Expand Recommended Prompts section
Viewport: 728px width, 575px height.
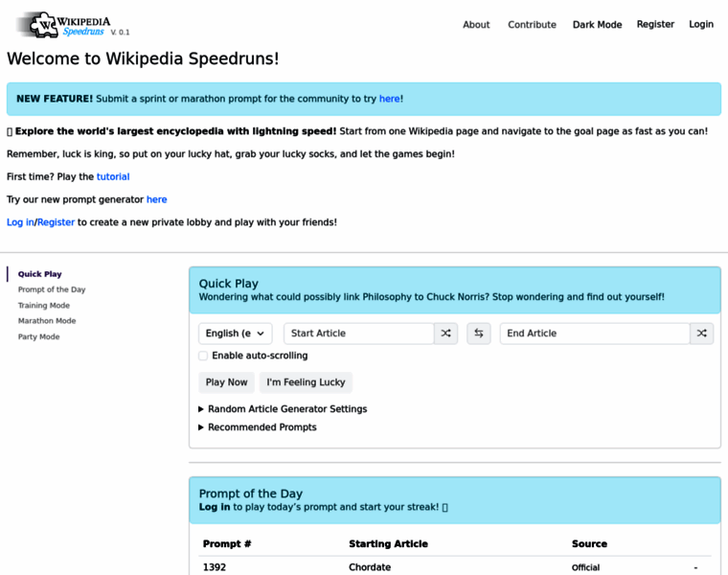tap(262, 427)
